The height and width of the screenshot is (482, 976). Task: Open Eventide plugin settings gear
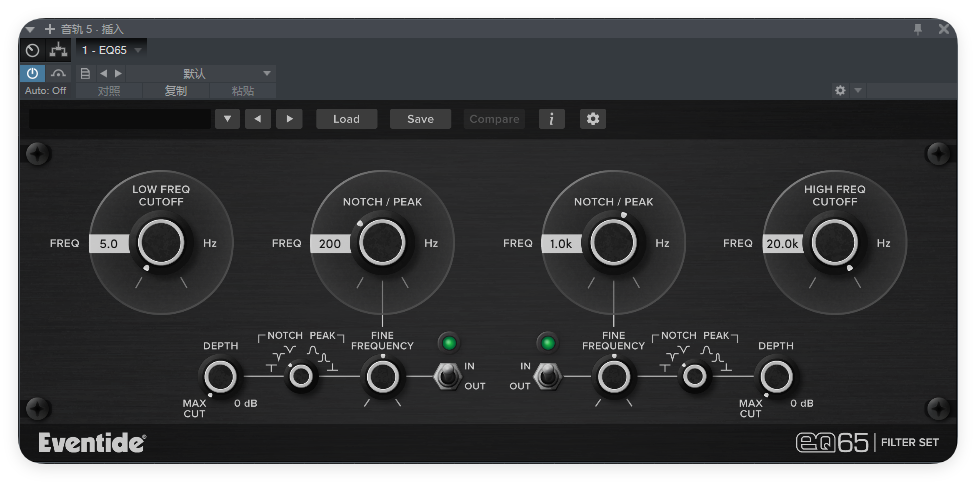tap(593, 119)
